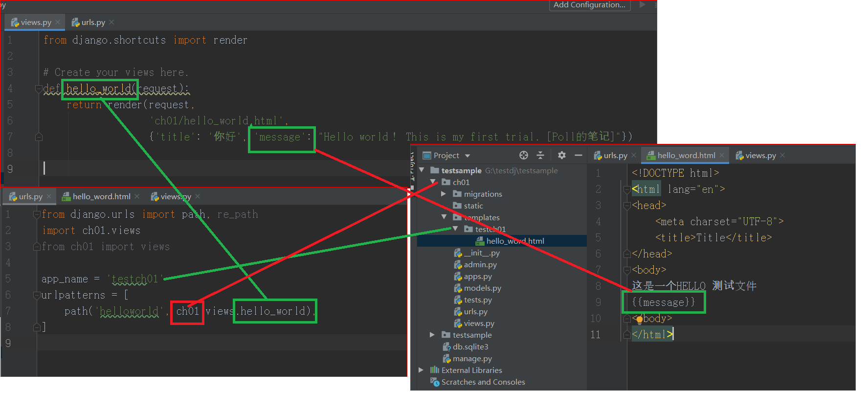Screen dimensions: 868x393
Task: Click the collapse all icon in Project panel
Action: (540, 155)
